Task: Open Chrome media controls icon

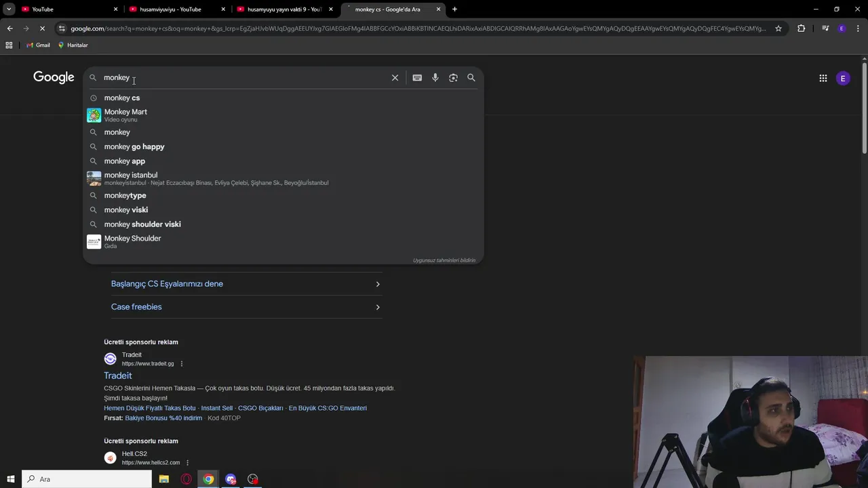Action: point(825,28)
